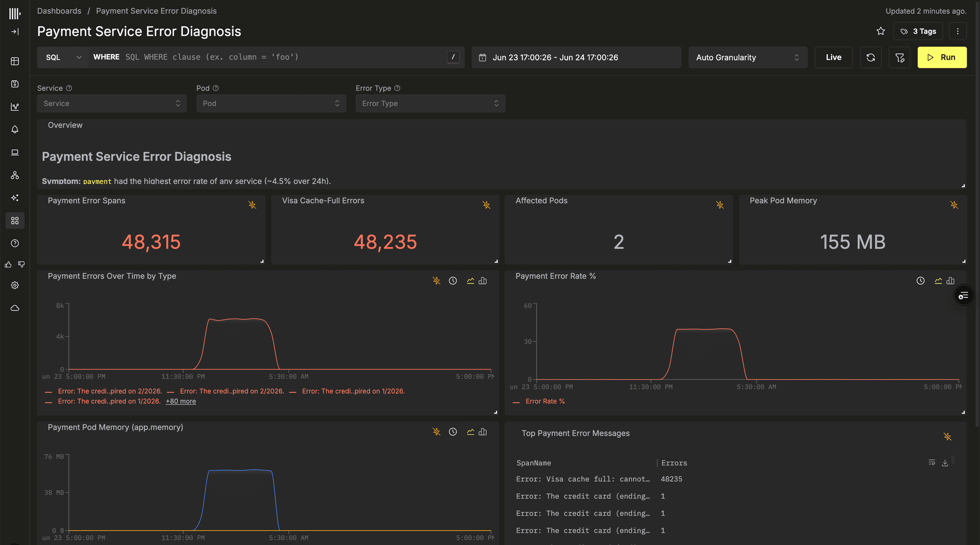Open dashboards grid icon in sidebar
The width and height of the screenshot is (980, 545).
[15, 221]
